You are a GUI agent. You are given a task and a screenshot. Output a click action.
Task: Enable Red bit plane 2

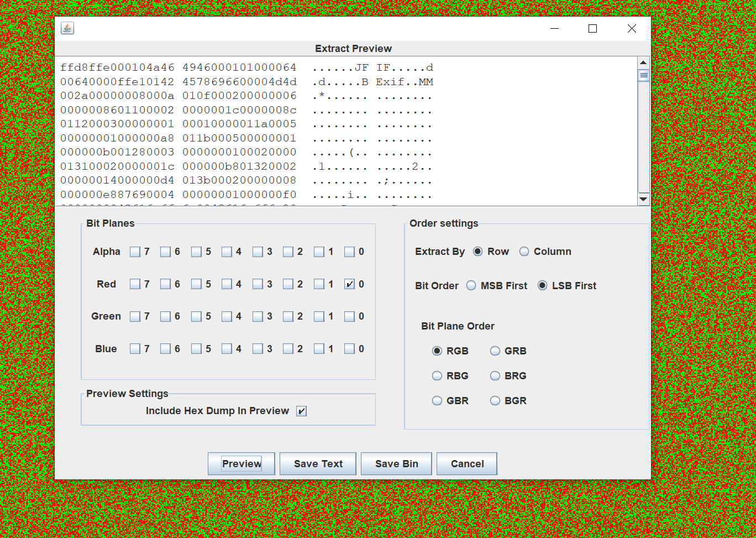[288, 284]
